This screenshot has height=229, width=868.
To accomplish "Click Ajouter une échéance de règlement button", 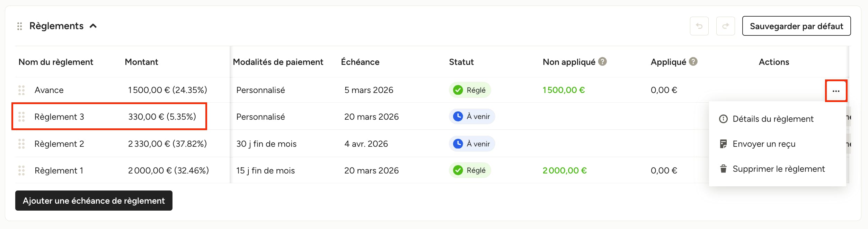I will click(x=94, y=201).
